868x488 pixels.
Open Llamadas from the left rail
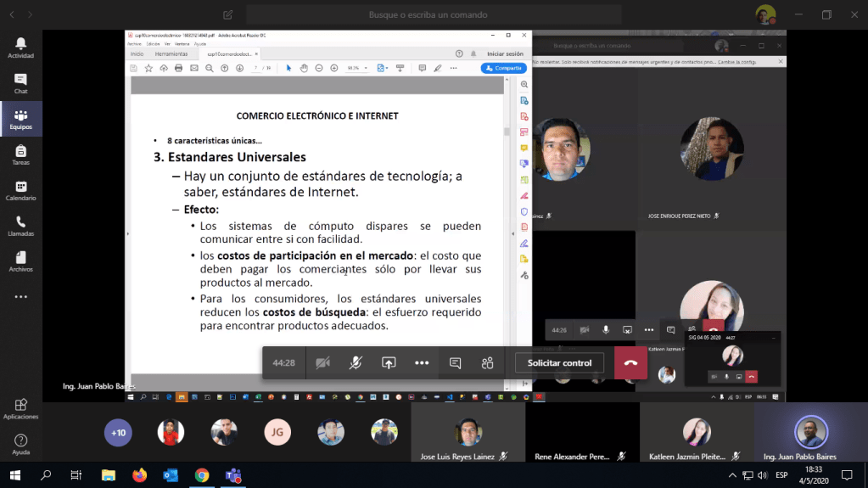pos(20,227)
